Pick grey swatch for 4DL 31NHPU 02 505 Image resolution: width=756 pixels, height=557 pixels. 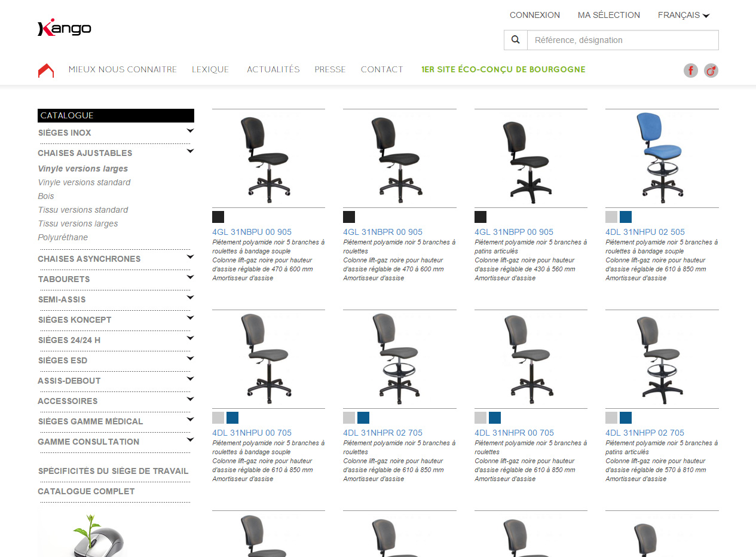coord(611,217)
